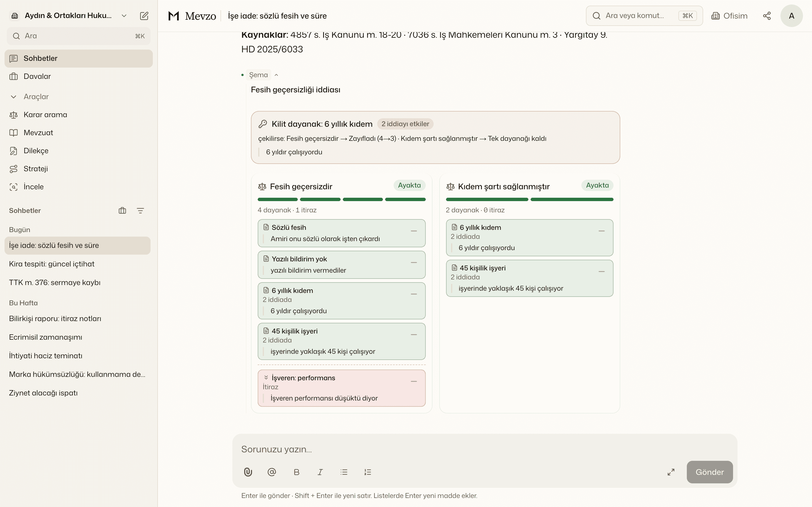Viewport: 812px width, 507px height.
Task: Toggle bold formatting in composer
Action: coord(296,472)
